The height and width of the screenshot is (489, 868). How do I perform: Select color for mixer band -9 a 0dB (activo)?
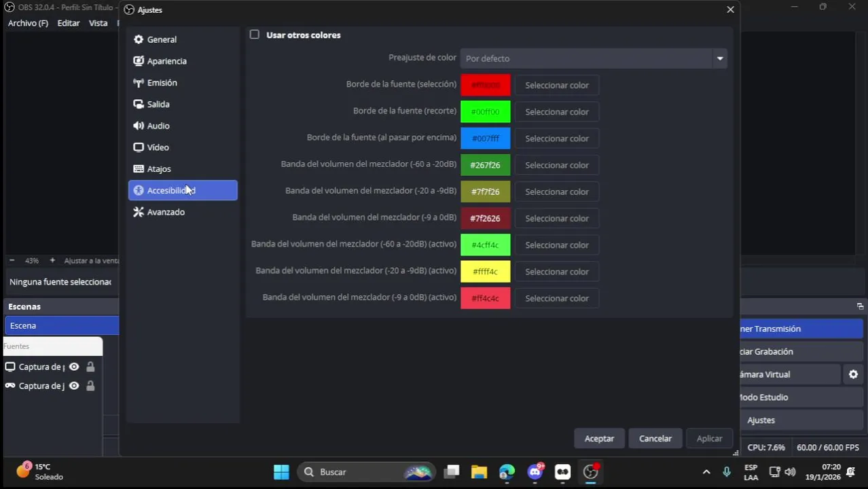click(x=557, y=298)
